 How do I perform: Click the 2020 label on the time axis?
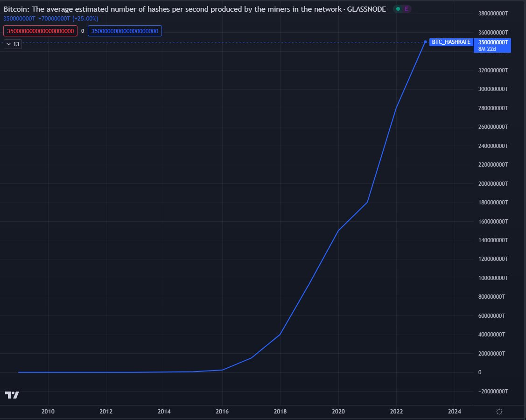click(338, 411)
